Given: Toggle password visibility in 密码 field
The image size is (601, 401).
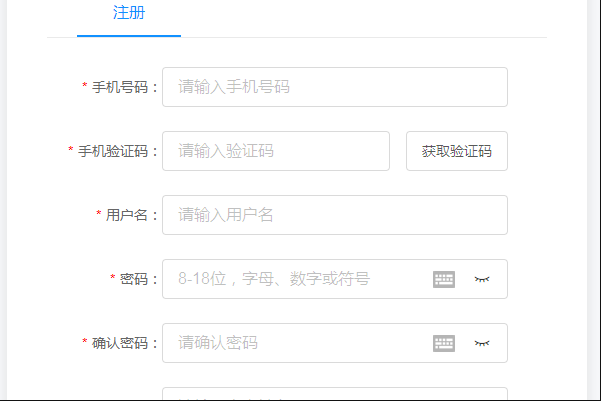Looking at the screenshot, I should tap(482, 279).
